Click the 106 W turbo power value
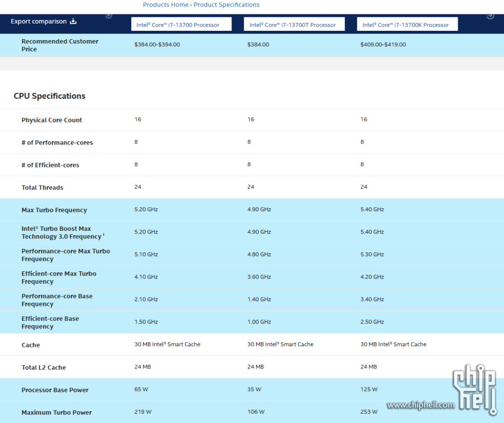This screenshot has height=423, width=504. coord(256,412)
